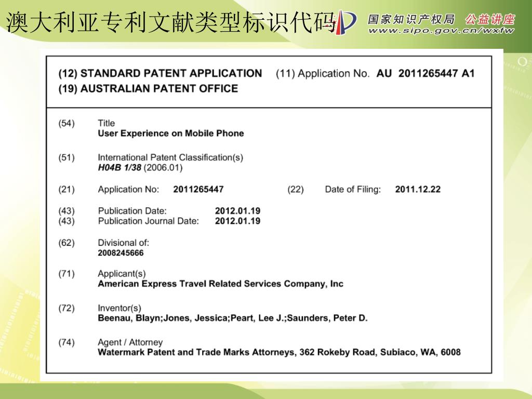Click 'Publication Date:' label
The height and width of the screenshot is (399, 532).
pos(132,211)
